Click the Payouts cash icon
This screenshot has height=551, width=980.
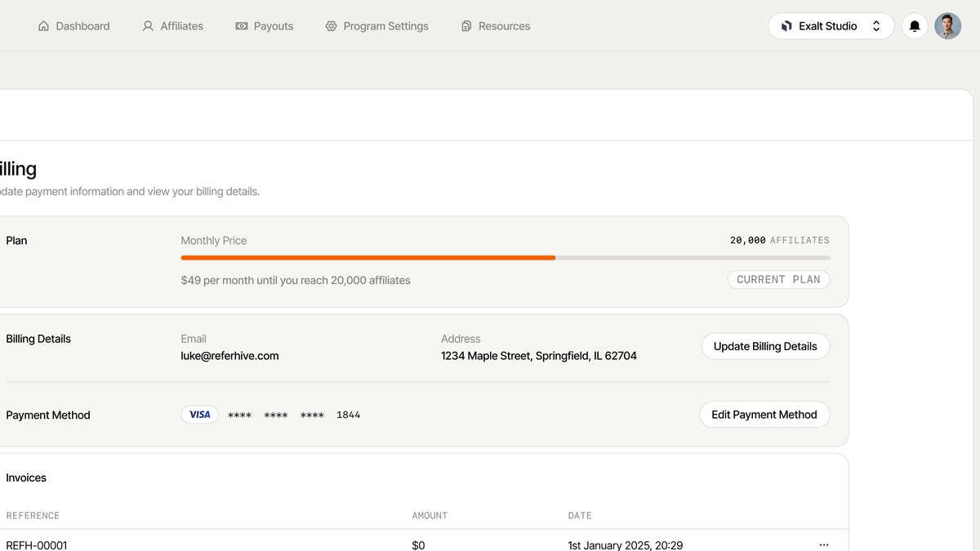tap(242, 26)
